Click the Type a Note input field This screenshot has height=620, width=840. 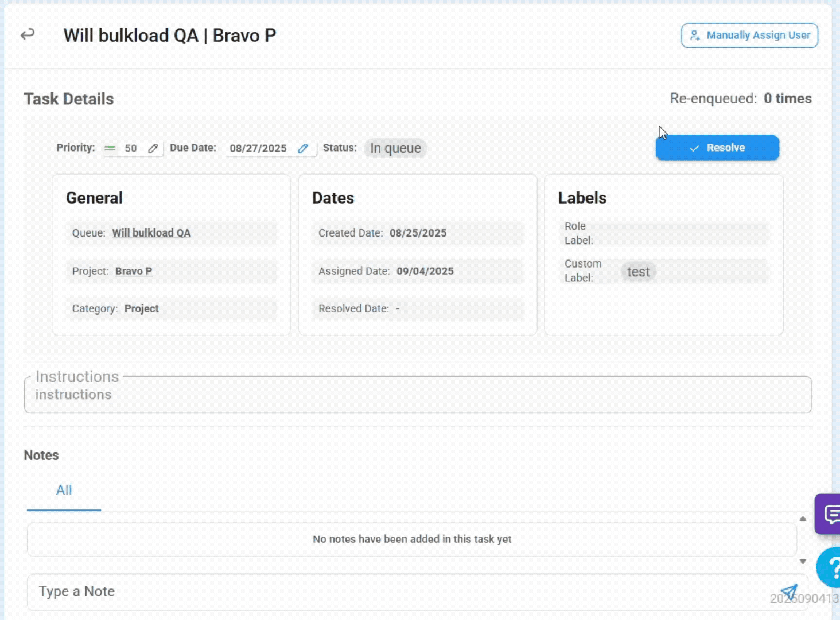pos(402,592)
